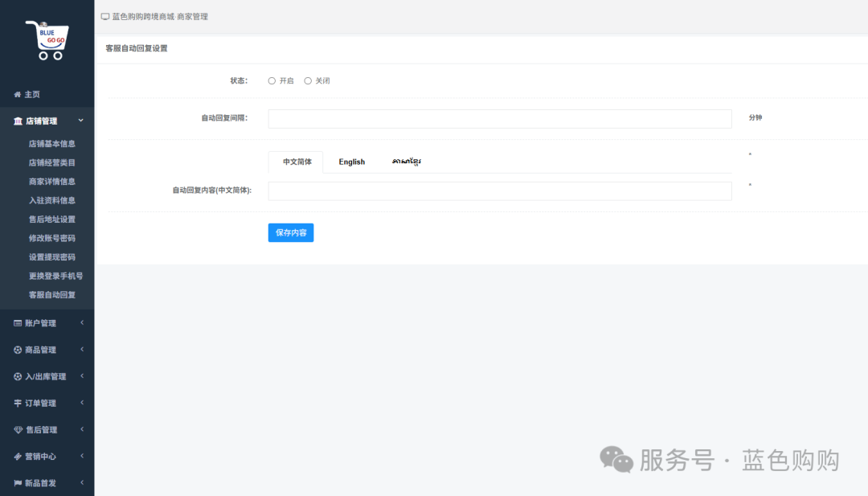The image size is (868, 496).
Task: Click the 自动回复间隔 input field
Action: (499, 118)
